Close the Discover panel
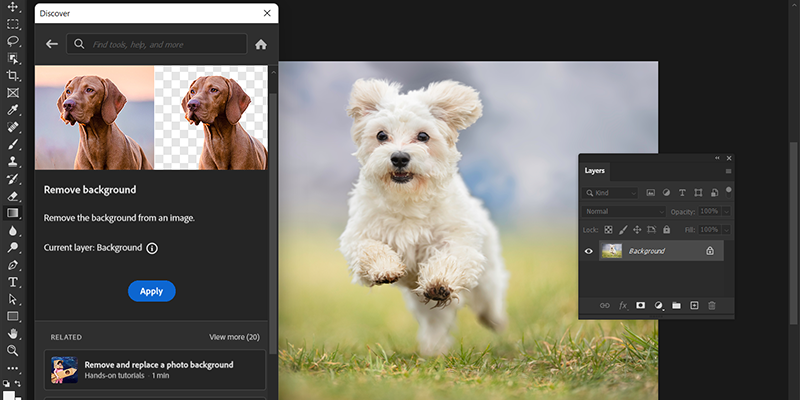This screenshot has height=400, width=800. tap(267, 13)
